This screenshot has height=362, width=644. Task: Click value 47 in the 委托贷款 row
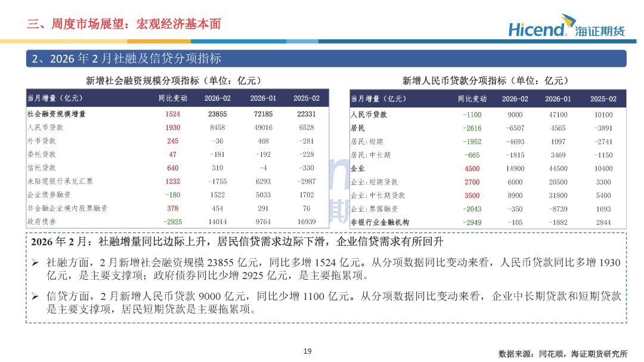[x=173, y=154]
